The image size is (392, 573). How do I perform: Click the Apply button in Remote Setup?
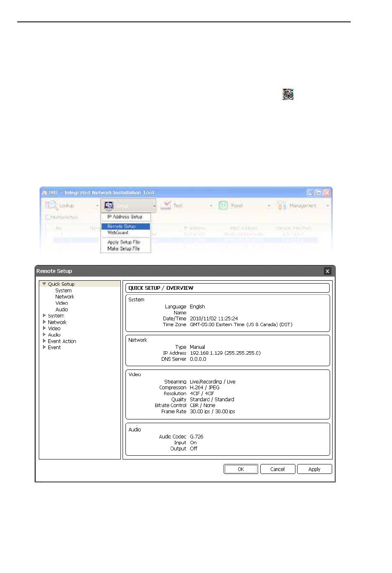[x=314, y=469]
